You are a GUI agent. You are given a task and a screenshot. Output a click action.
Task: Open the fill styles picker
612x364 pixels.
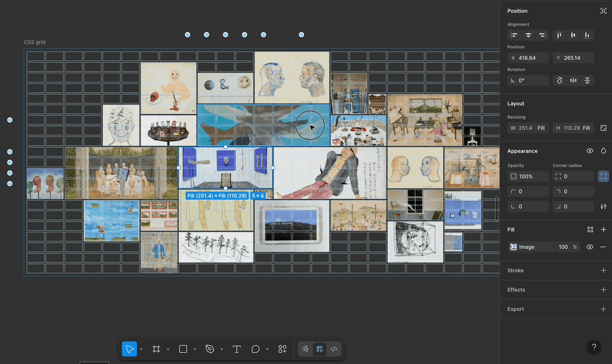[590, 229]
